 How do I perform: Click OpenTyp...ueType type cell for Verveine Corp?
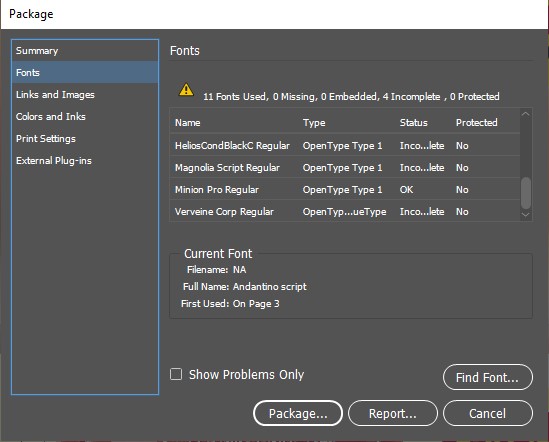click(x=345, y=212)
